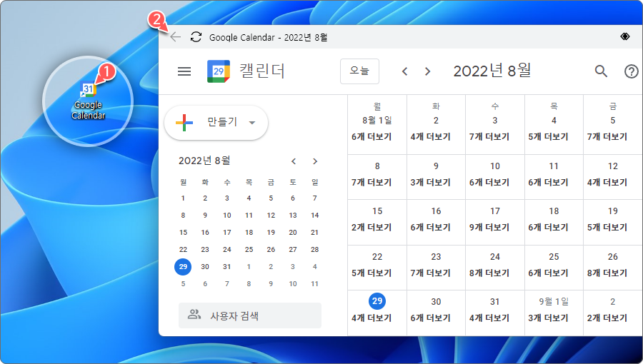Click day 23 in main month grid
This screenshot has height=364, width=643.
pyautogui.click(x=436, y=257)
